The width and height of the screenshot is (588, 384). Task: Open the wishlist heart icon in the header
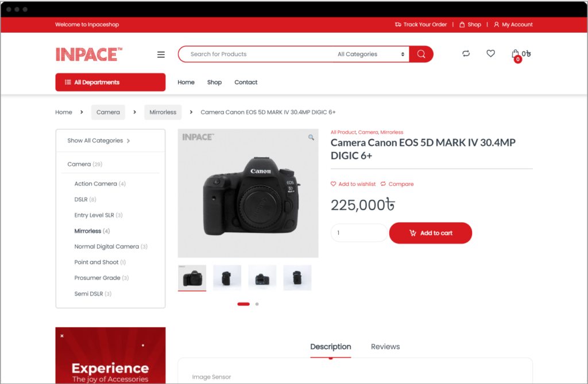[x=490, y=53]
